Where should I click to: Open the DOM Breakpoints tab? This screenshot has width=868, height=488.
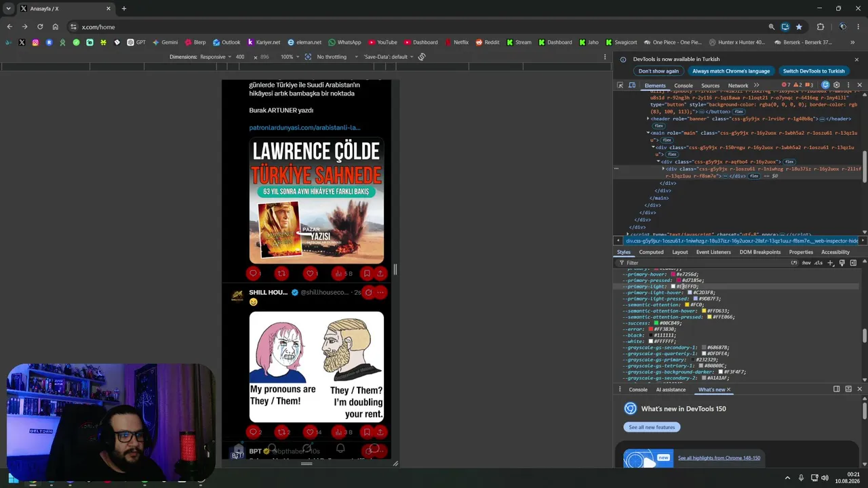coord(760,252)
